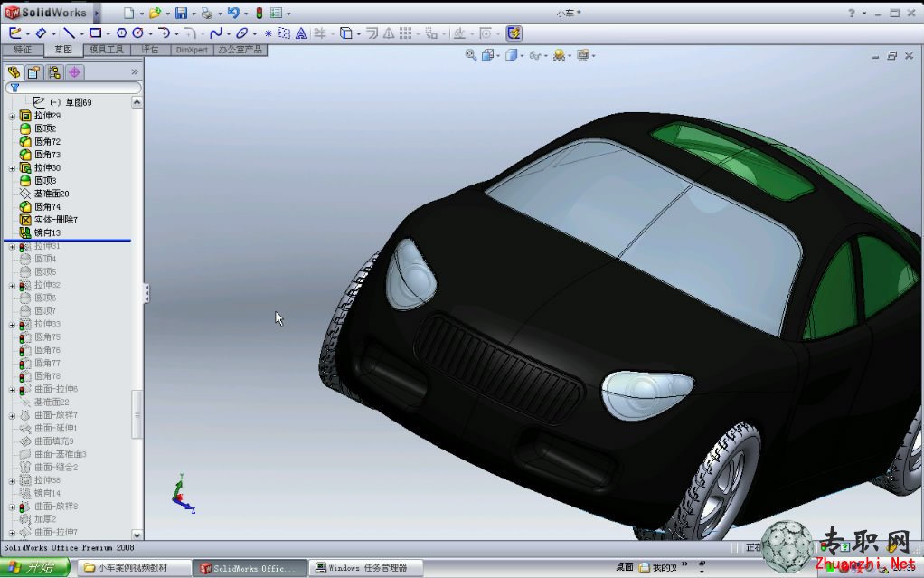This screenshot has height=578, width=924.
Task: Click the Convert Entities cube icon
Action: [346, 33]
